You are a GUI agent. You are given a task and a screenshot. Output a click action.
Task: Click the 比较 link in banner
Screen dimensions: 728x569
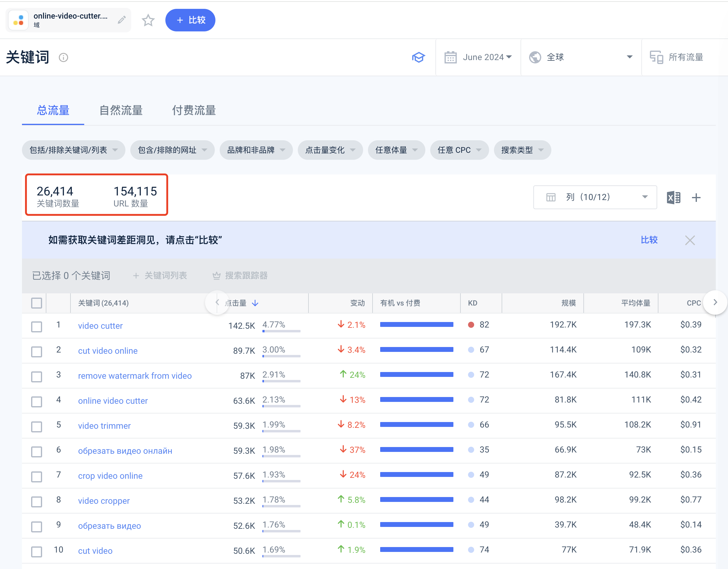[649, 240]
